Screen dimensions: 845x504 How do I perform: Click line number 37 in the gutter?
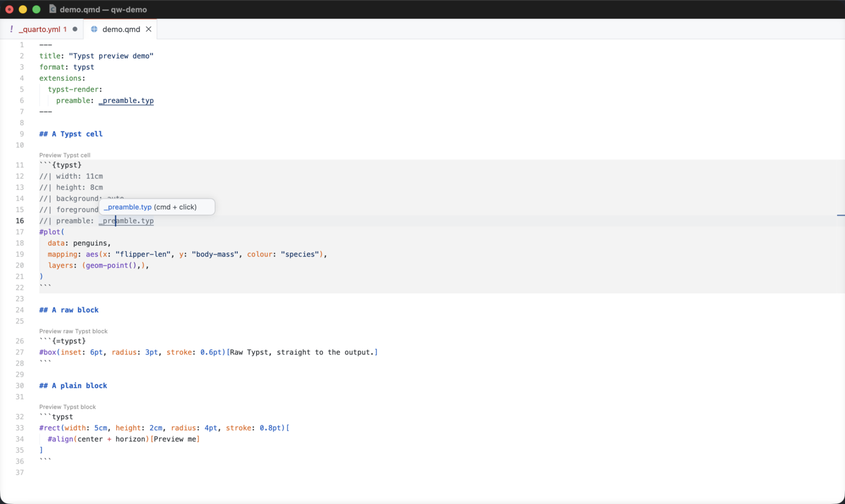pos(20,473)
